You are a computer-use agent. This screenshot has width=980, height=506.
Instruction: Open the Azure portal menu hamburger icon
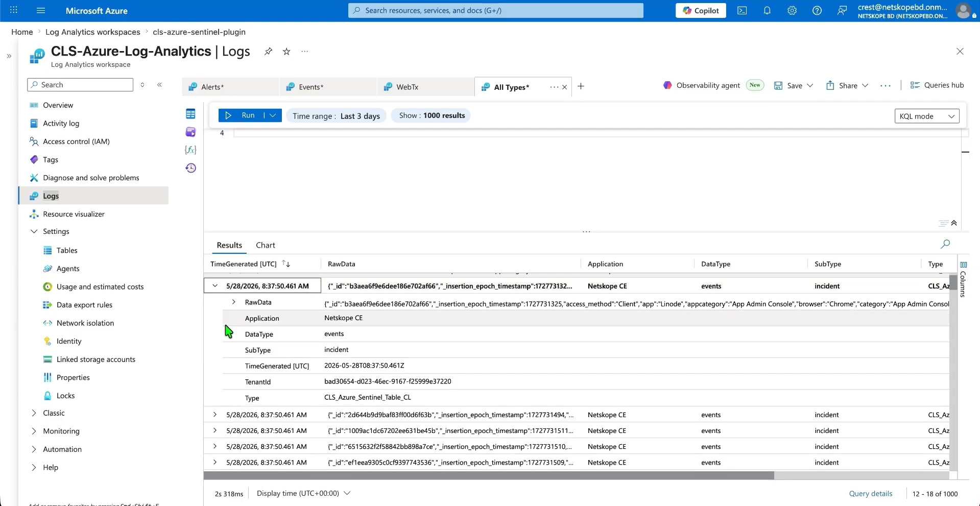(41, 10)
